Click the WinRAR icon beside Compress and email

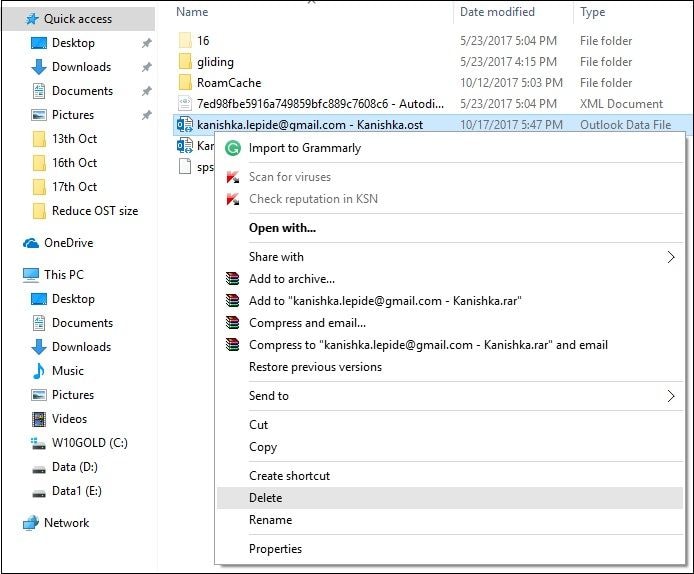[233, 323]
